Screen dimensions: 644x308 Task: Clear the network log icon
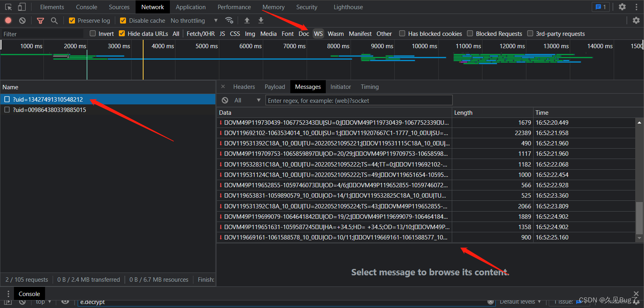(22, 20)
